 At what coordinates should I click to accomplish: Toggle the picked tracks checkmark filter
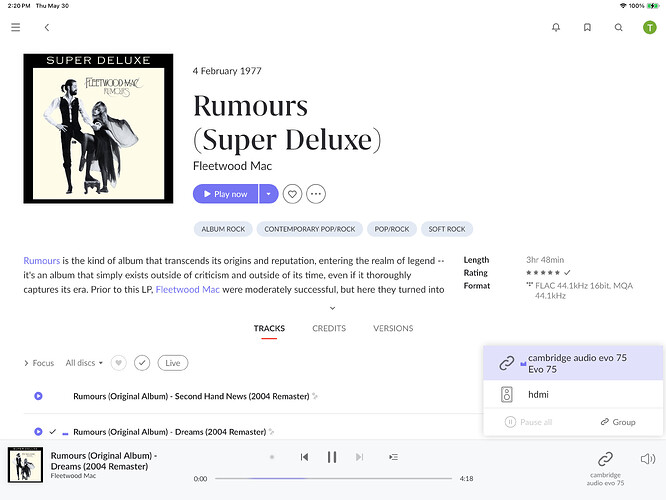click(142, 363)
